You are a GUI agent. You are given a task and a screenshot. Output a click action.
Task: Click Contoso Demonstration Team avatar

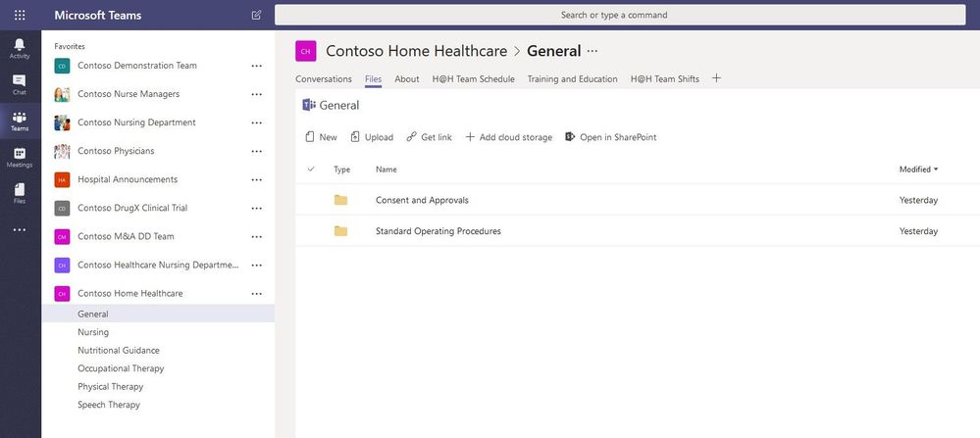coord(62,66)
